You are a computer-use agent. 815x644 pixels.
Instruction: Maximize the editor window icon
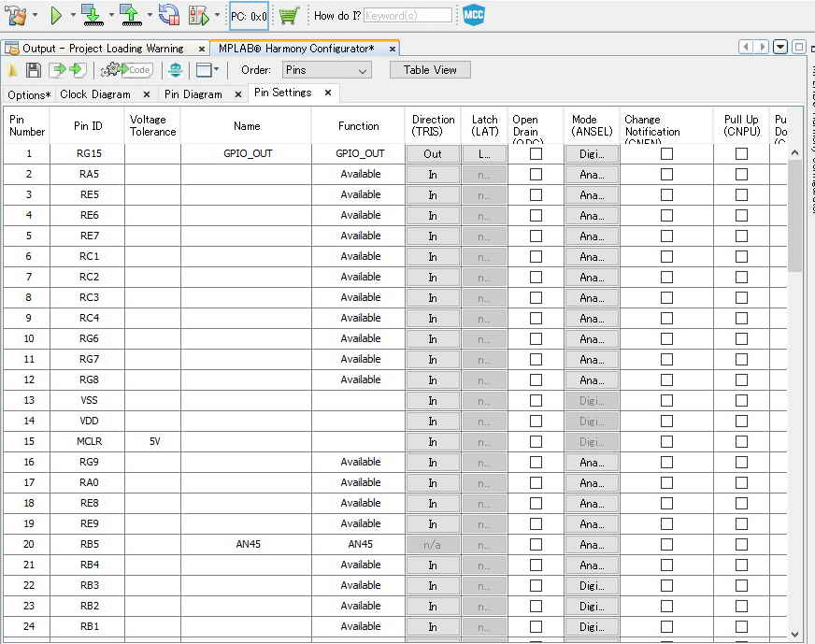click(798, 47)
